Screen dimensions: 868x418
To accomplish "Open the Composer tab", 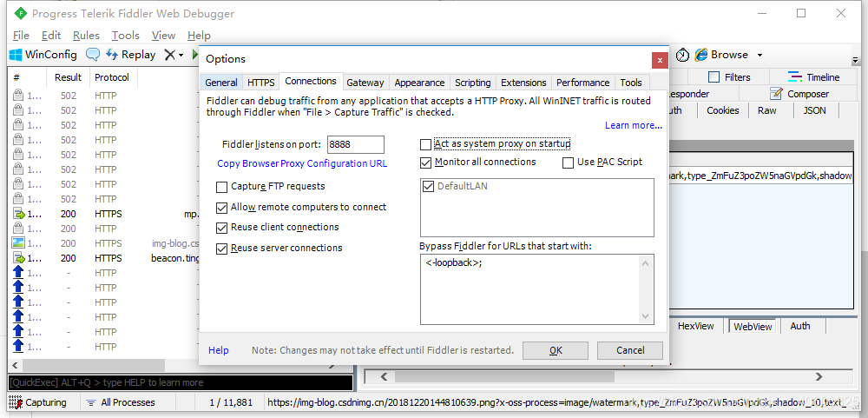I will [x=800, y=94].
